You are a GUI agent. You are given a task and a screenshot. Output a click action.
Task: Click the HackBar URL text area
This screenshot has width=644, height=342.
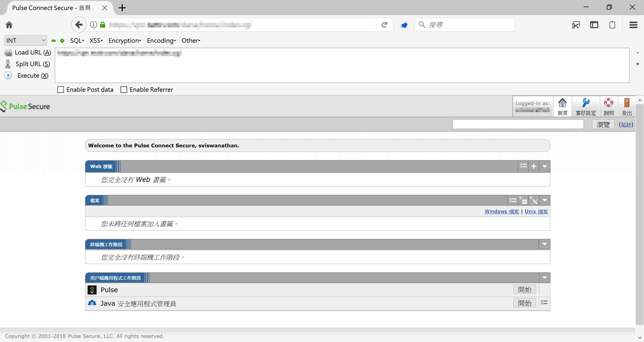pos(342,65)
